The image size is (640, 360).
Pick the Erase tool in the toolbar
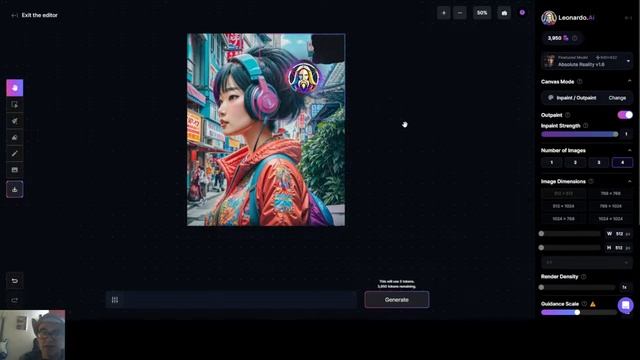15,138
